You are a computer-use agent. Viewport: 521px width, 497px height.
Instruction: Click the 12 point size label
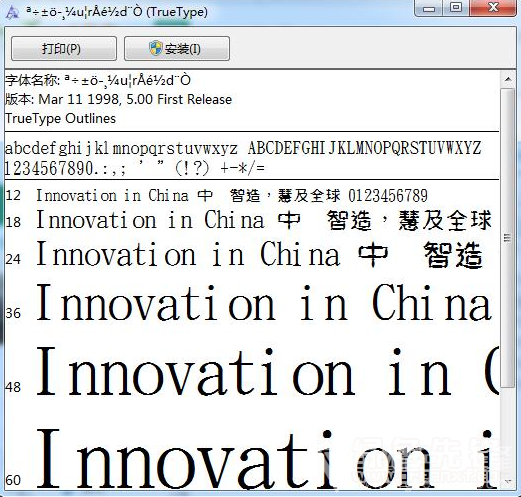coord(13,195)
